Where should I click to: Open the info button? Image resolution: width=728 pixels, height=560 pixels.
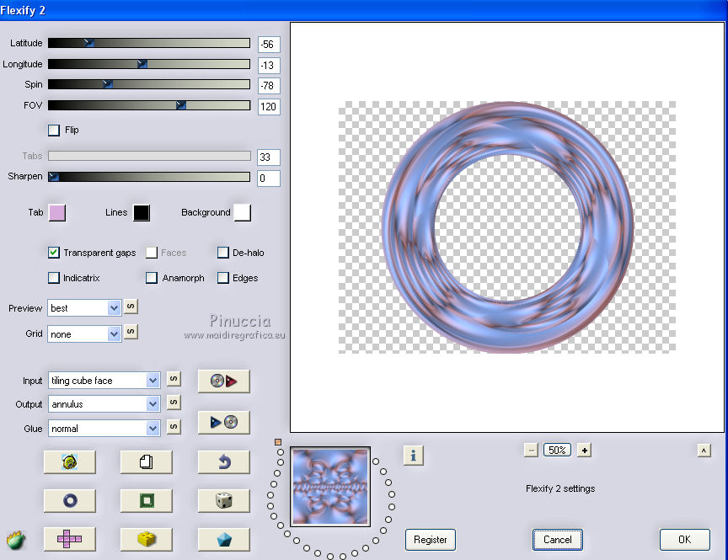click(413, 456)
